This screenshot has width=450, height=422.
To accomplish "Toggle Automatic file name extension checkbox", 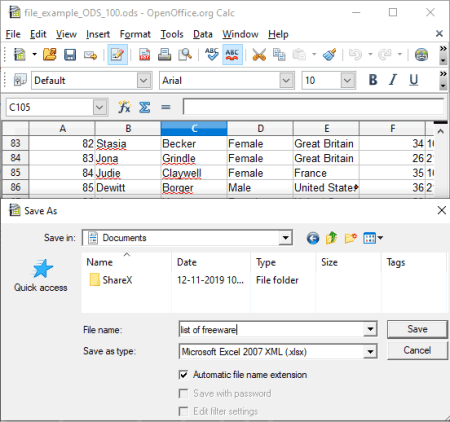I will [x=183, y=375].
